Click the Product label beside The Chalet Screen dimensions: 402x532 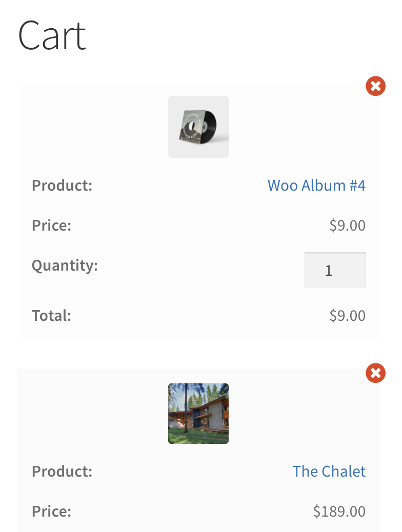point(62,472)
